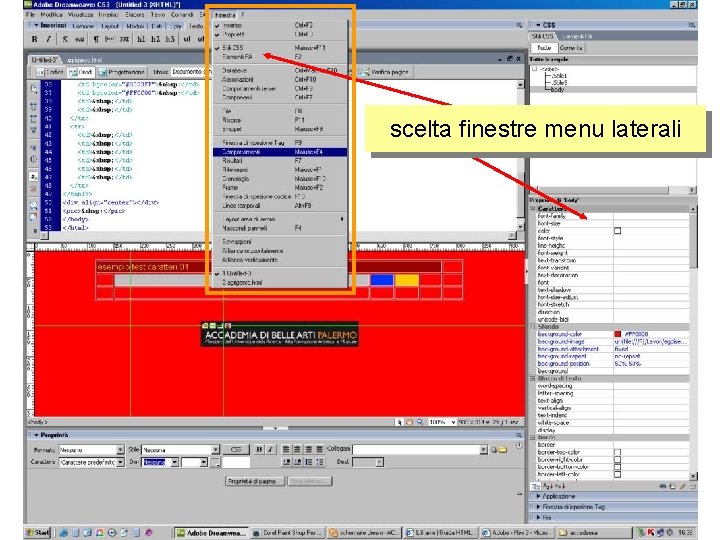720x540 pixels.
Task: Switch to the Layout insert tab
Action: point(110,26)
